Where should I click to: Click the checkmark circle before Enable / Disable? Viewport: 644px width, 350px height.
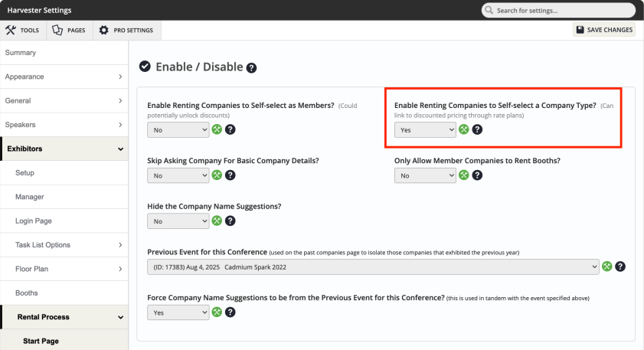point(145,66)
